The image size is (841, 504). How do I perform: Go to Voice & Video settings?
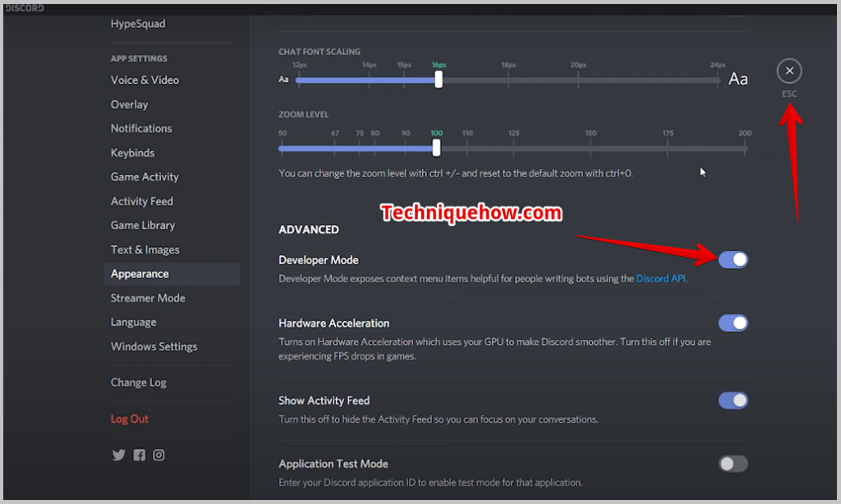coord(145,80)
